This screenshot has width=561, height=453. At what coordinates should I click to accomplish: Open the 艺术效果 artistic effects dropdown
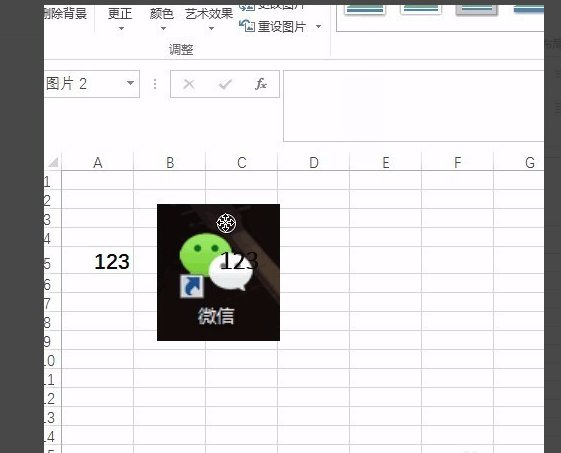pyautogui.click(x=209, y=19)
